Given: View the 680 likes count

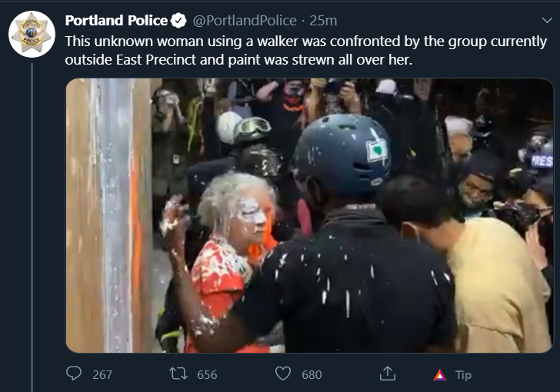Looking at the screenshot, I should pos(312,374).
